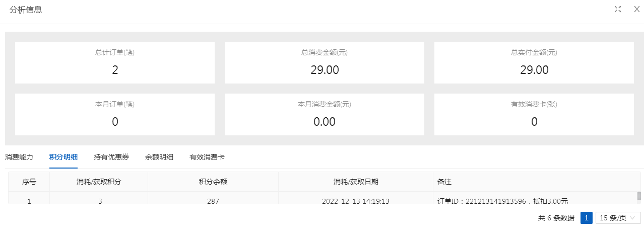Click the fullscreen expand icon in the dialog header
Viewport: 644px width, 242px height.
618,9
